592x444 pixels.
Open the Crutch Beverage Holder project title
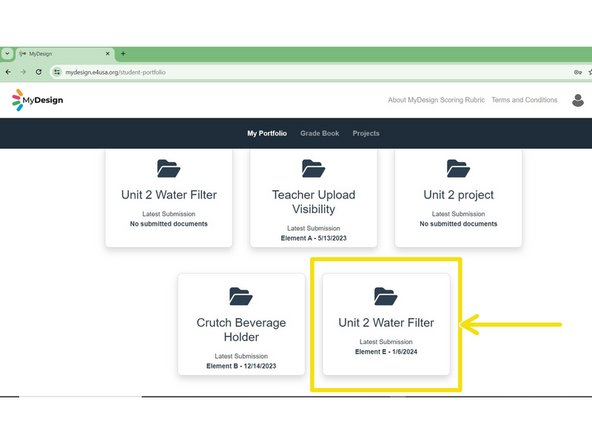(241, 330)
